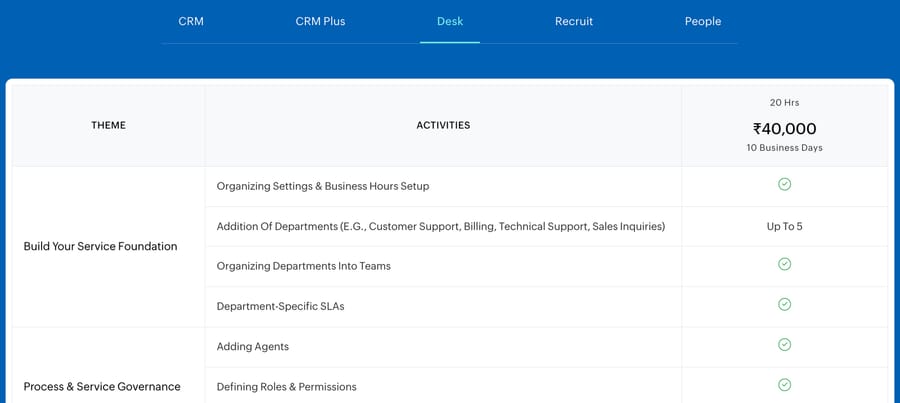Click checkmark for Defining Roles & Permissions
900x403 pixels.
785,385
